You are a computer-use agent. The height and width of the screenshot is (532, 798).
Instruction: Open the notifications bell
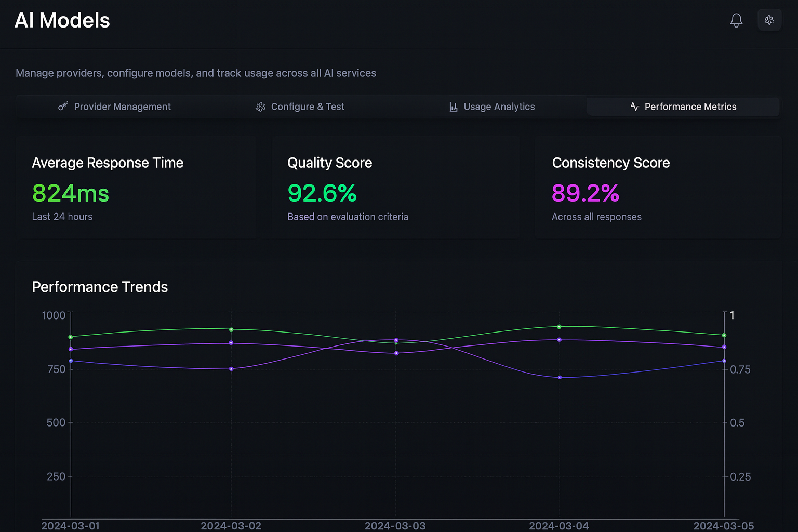click(x=736, y=20)
